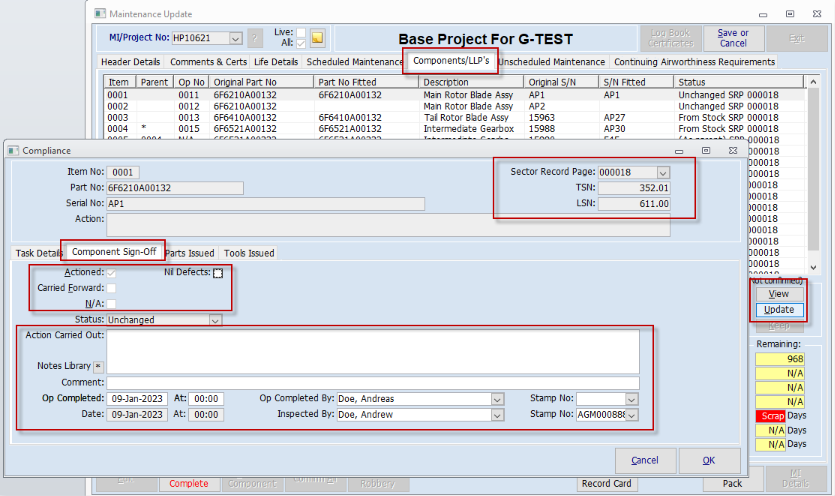Open the Status Unchanged dropdown

[215, 320]
